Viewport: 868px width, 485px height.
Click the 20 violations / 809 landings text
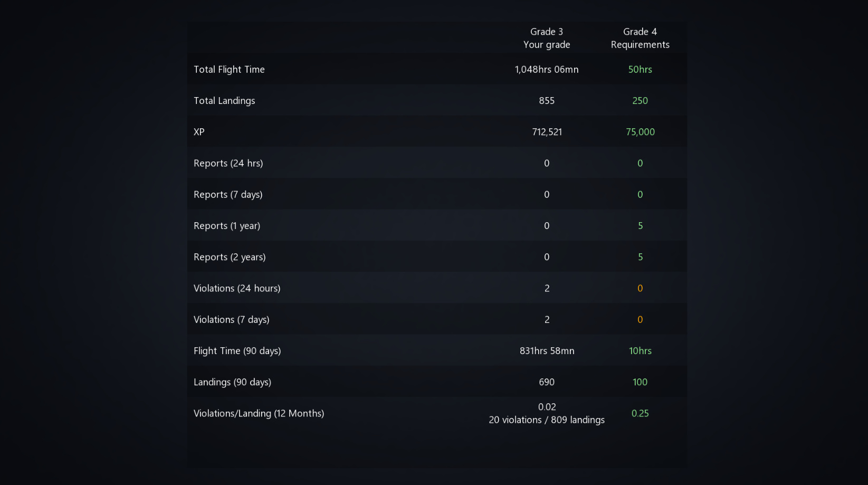pos(547,420)
